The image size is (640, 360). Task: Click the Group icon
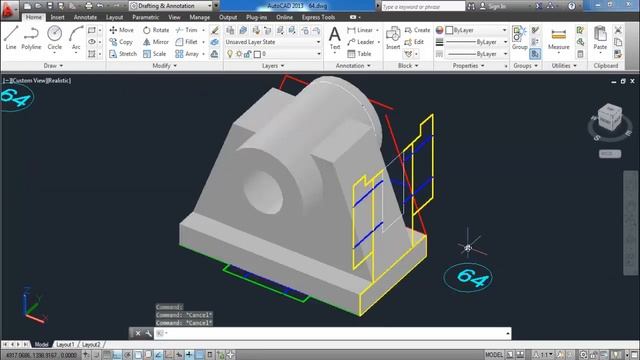click(519, 38)
